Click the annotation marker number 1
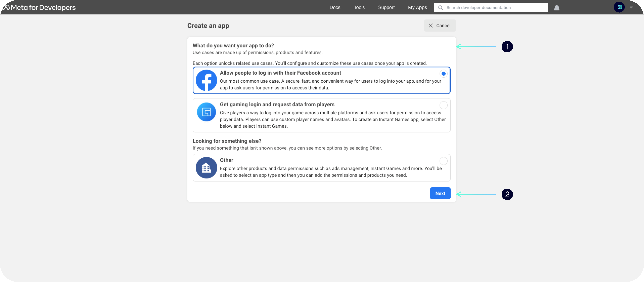The width and height of the screenshot is (644, 282). (507, 47)
